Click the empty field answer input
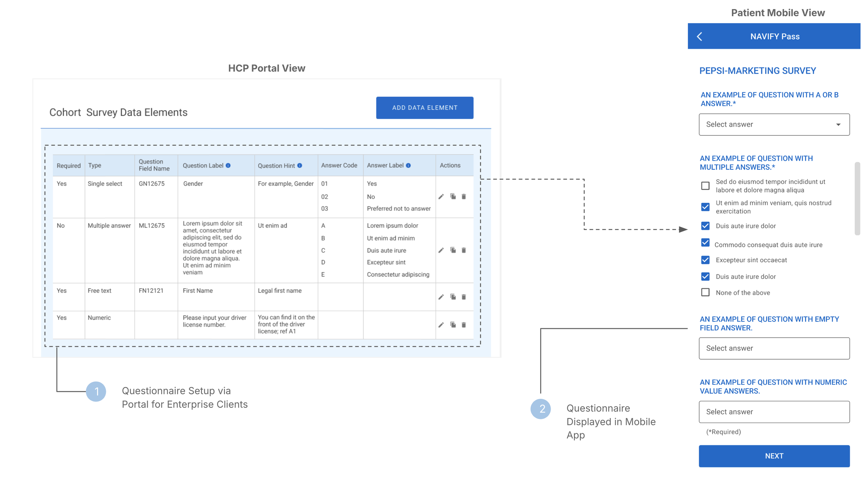Screen dimensions: 868x478 coord(774,348)
